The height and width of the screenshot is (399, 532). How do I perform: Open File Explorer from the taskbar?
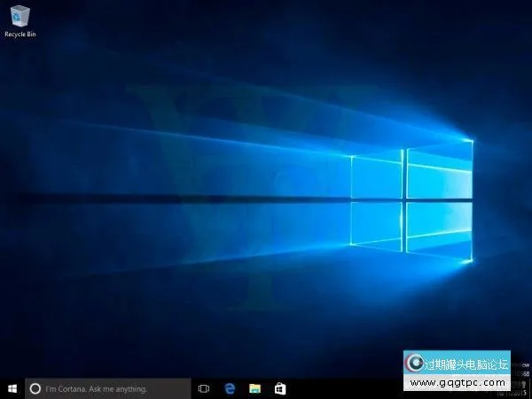tap(254, 388)
